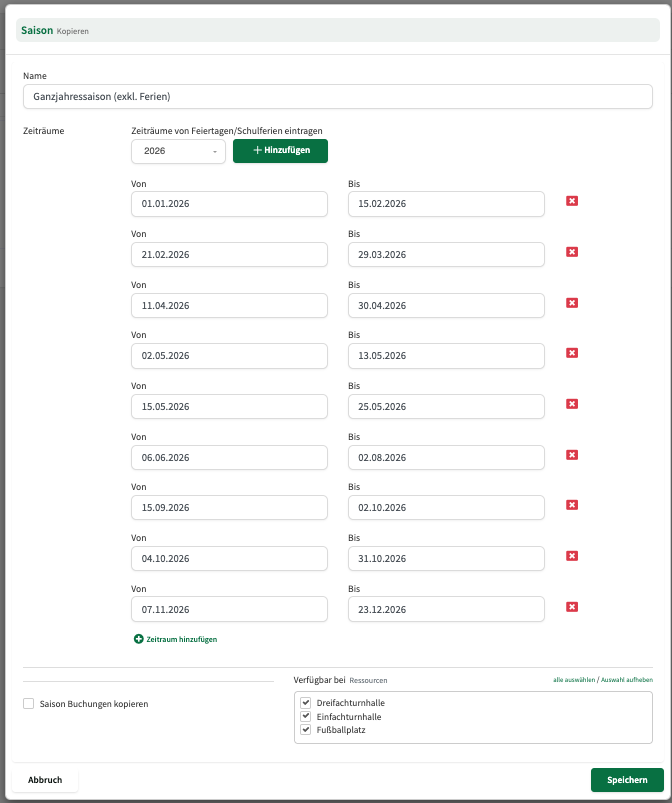Image resolution: width=672 pixels, height=803 pixels.
Task: Remove the period ending 13.05.2026
Action: [572, 353]
